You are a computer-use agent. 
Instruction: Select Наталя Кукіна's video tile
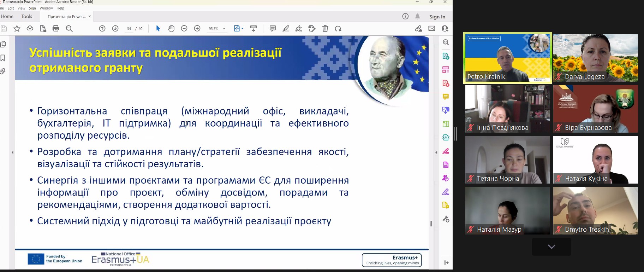point(596,160)
